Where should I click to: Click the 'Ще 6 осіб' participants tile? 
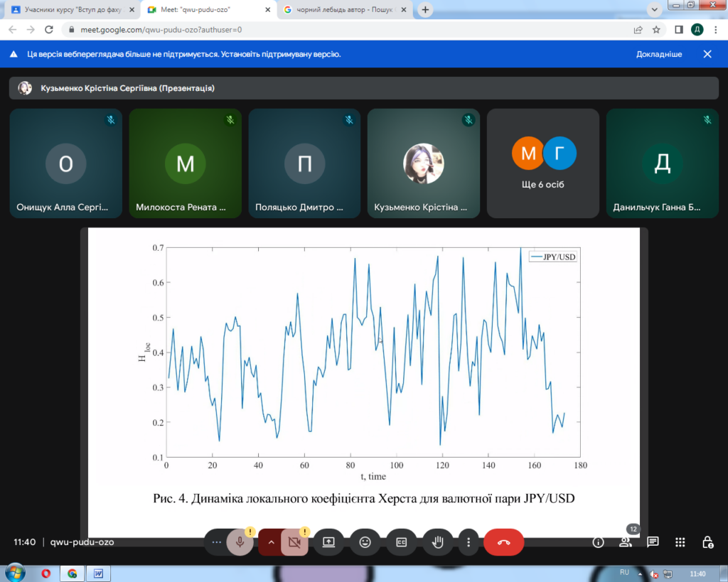(544, 163)
